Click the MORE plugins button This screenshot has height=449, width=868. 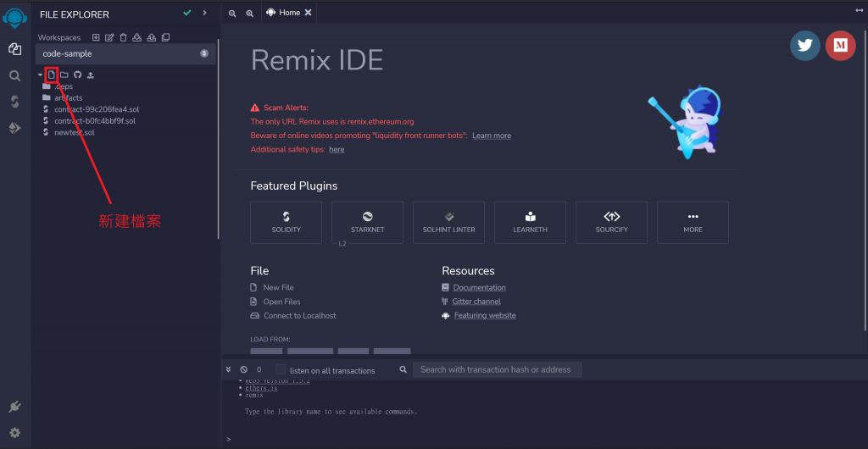pyautogui.click(x=693, y=222)
